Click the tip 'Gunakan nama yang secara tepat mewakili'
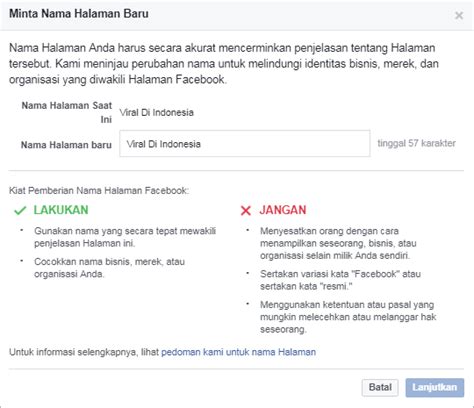Screen dimensions: 474x408 [125, 237]
